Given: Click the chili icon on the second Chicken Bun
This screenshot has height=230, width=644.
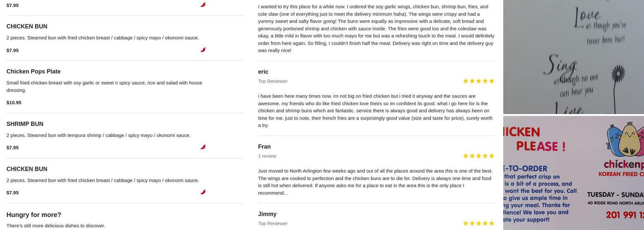Looking at the screenshot, I should click(x=203, y=192).
